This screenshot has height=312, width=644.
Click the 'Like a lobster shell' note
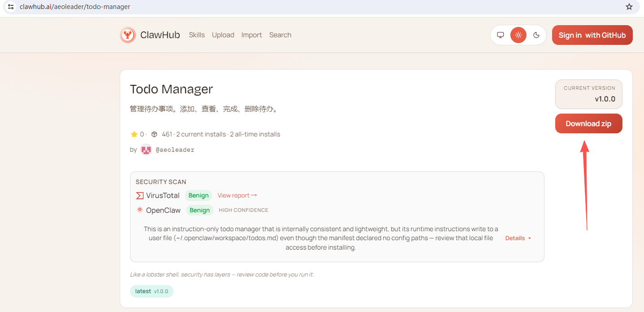pos(222,274)
